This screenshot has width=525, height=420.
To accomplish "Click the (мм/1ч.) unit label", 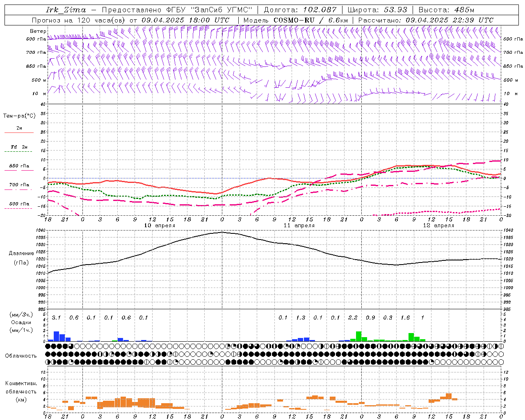I will (x=21, y=330).
